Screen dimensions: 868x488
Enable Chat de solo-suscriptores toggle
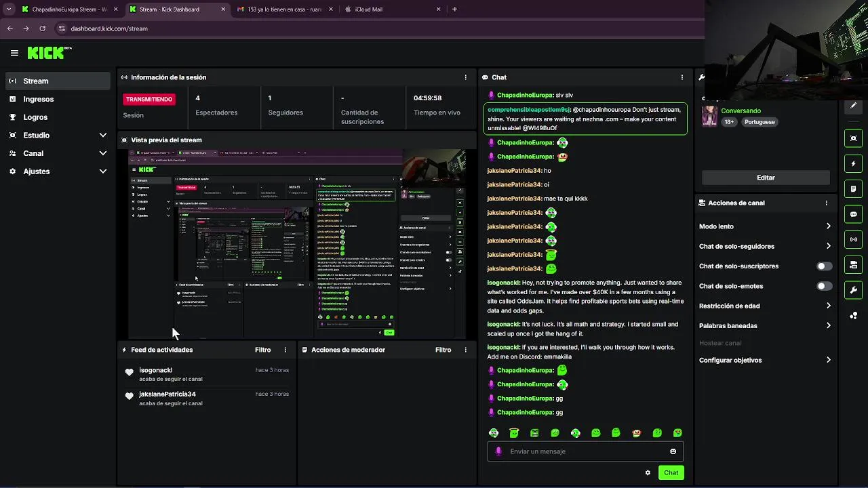point(824,266)
